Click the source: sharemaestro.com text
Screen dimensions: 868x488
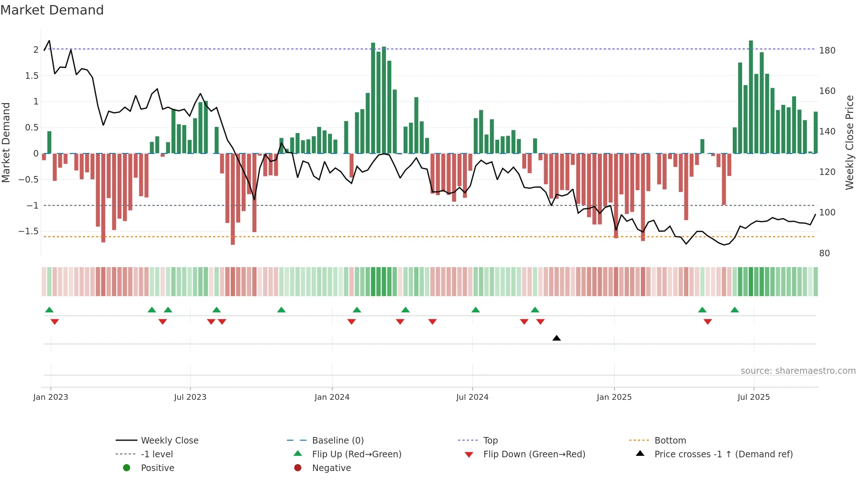coord(798,371)
